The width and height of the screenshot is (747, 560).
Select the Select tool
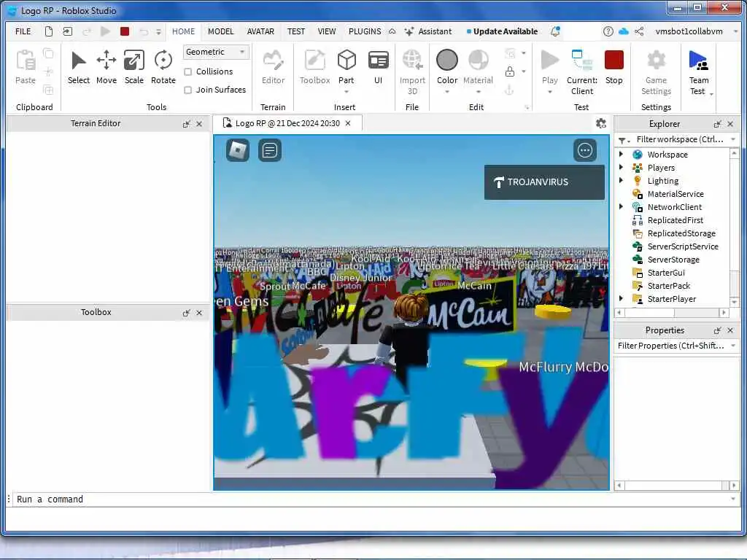pyautogui.click(x=79, y=68)
